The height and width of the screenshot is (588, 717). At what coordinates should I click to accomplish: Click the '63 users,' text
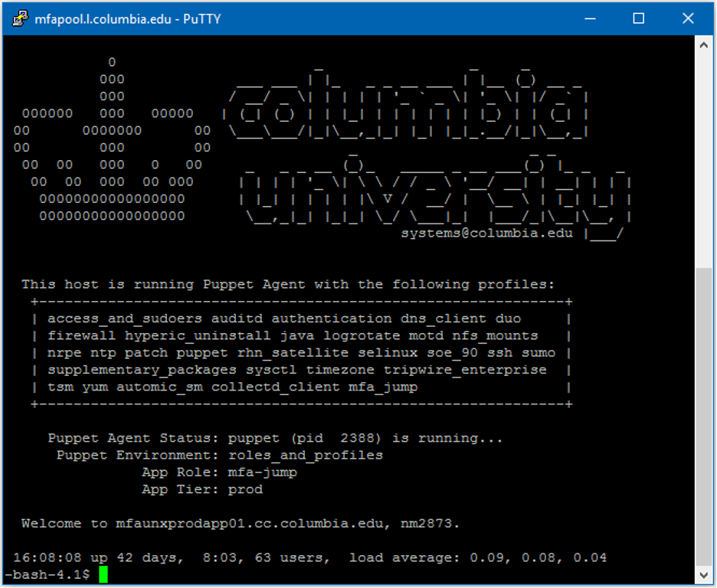(292, 558)
